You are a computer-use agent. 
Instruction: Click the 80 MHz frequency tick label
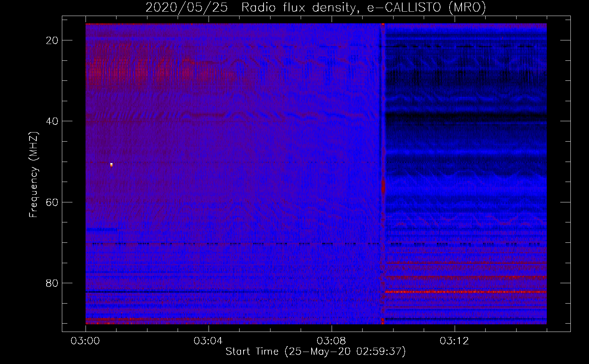pyautogui.click(x=52, y=283)
